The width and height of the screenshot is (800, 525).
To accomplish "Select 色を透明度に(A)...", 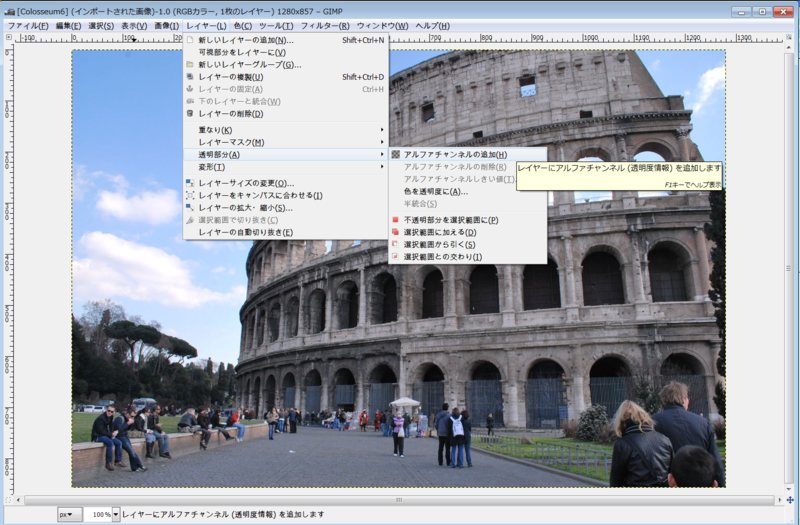I will tap(468, 191).
